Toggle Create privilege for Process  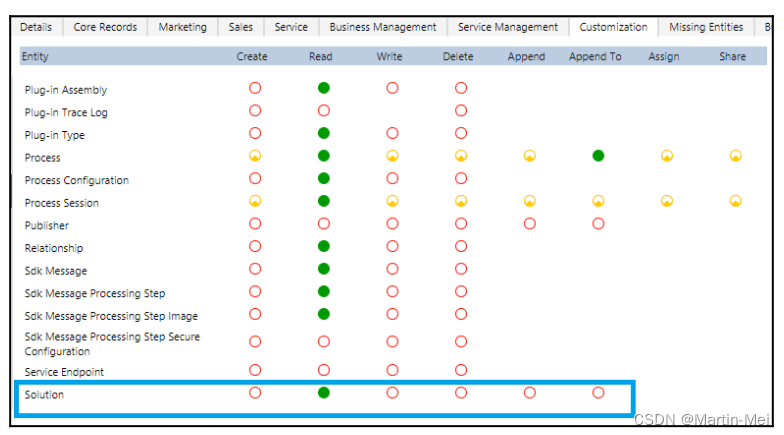[255, 156]
